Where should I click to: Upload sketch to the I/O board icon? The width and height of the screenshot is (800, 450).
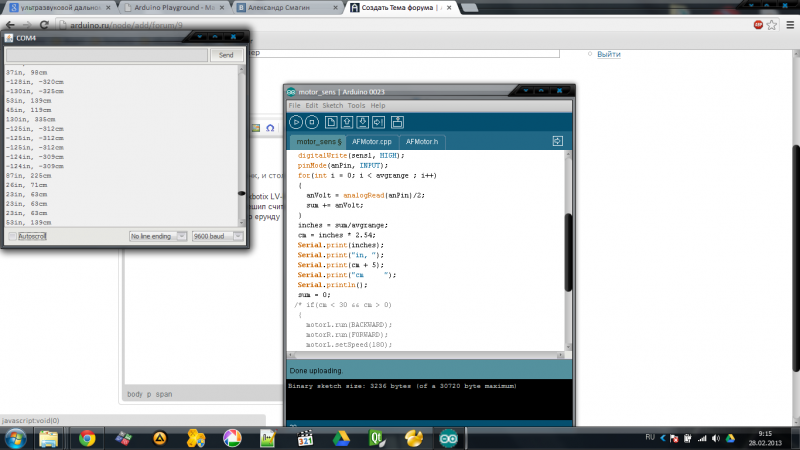pyautogui.click(x=379, y=122)
